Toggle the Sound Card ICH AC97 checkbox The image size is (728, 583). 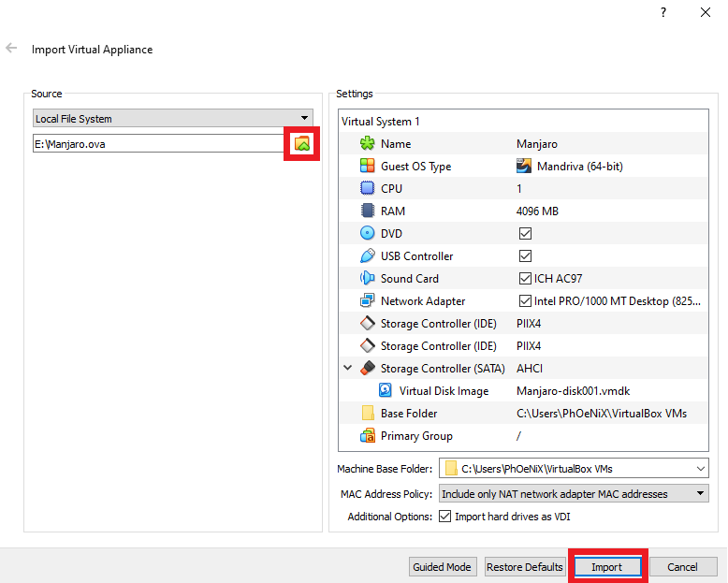click(x=525, y=278)
